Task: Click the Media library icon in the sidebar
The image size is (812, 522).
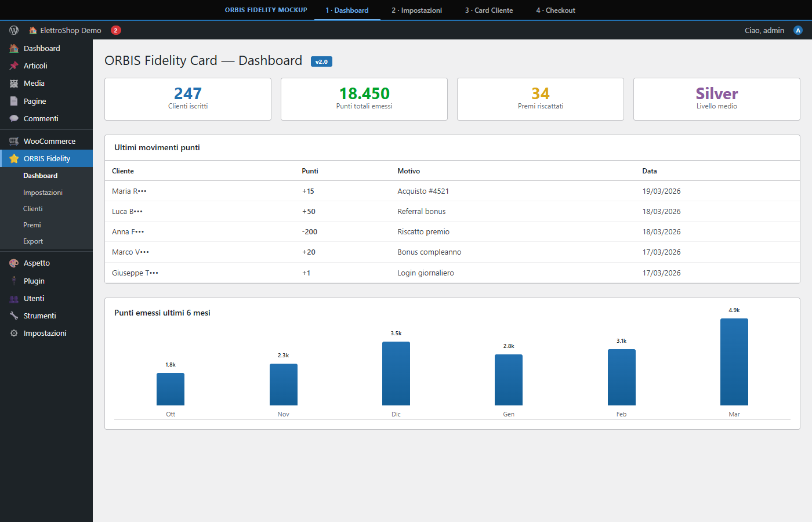Action: (x=13, y=83)
